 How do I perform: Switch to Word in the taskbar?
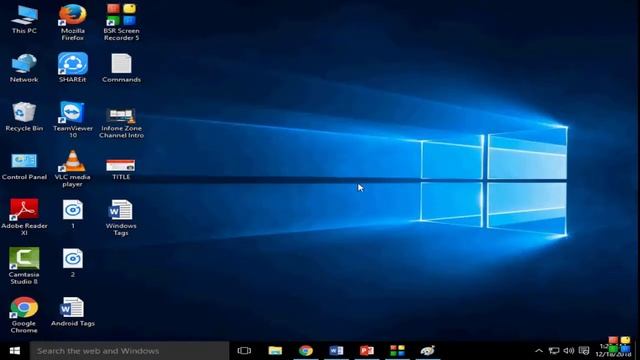pos(336,351)
